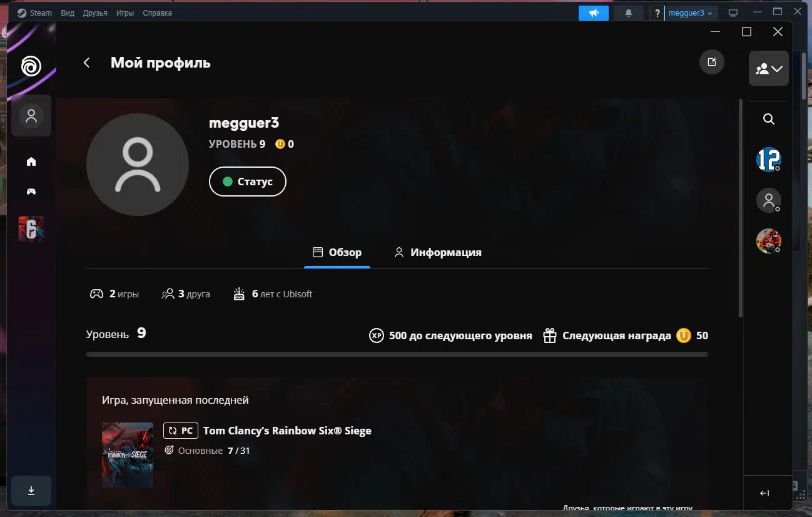
Task: Click Steam announcements megaphone button
Action: tap(594, 13)
